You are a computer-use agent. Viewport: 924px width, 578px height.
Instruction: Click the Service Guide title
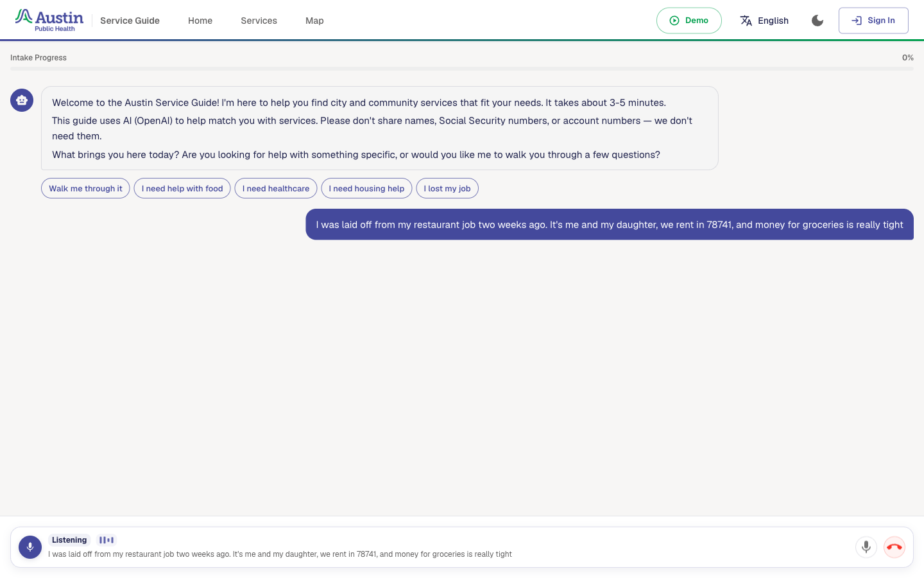point(130,21)
